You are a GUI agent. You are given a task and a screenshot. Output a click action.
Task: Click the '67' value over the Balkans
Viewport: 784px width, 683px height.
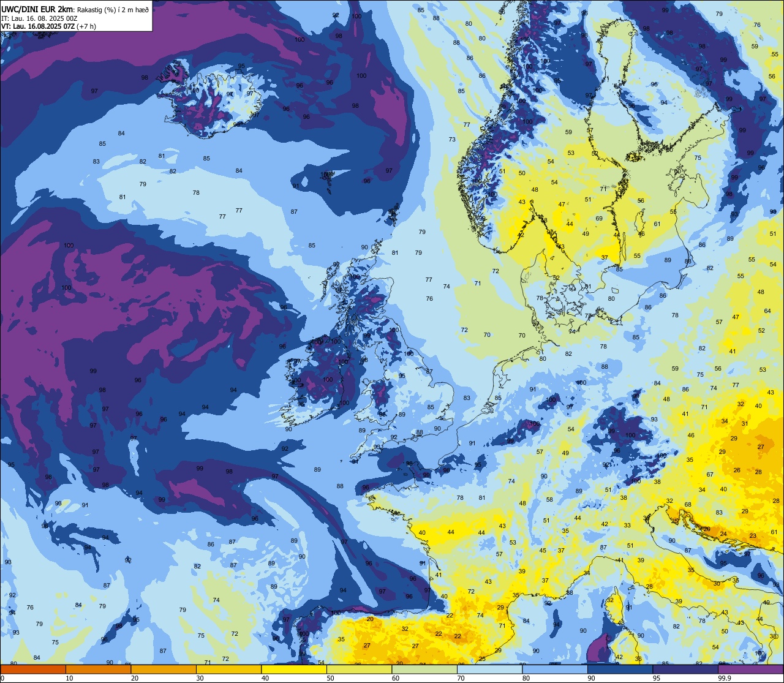pos(710,474)
